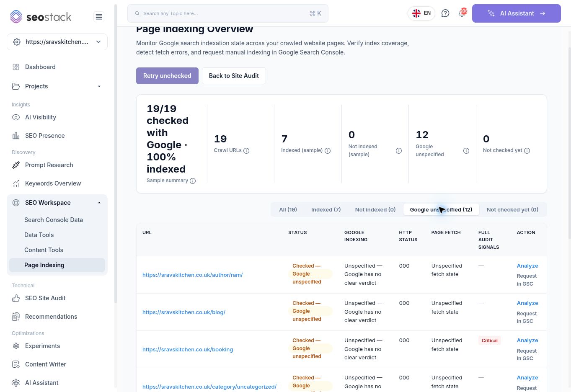
Task: Click Back to Site Audit button
Action: 234,76
